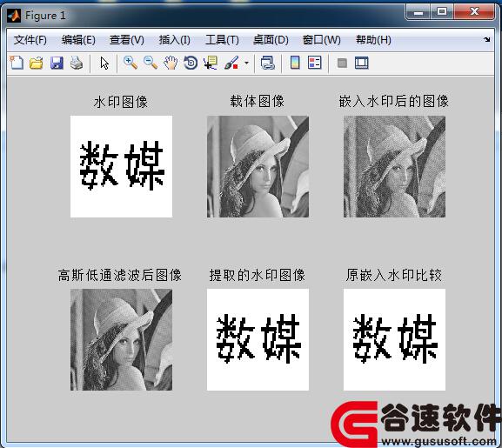Screen dimensions: 502x448
Task: Click the dock figure arrow icon
Action: [x=487, y=39]
